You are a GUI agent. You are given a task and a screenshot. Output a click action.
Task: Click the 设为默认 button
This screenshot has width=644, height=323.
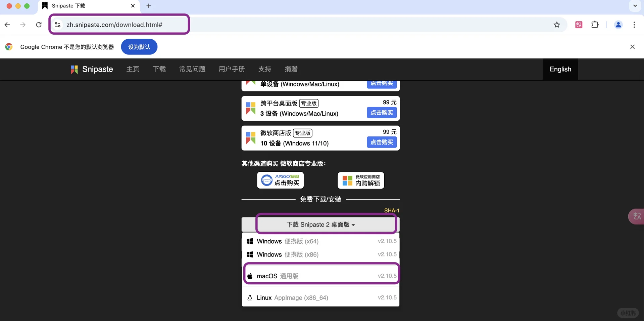(x=139, y=47)
